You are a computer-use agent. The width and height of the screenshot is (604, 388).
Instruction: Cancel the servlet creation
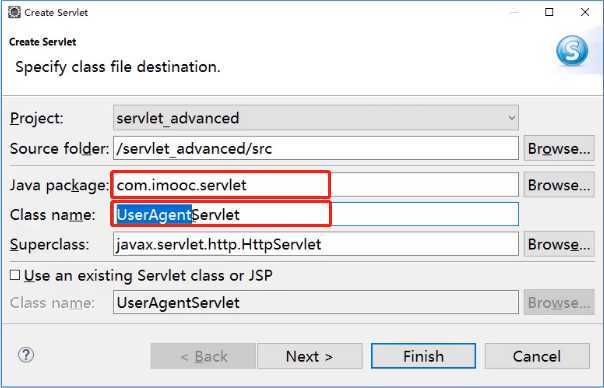tap(537, 356)
